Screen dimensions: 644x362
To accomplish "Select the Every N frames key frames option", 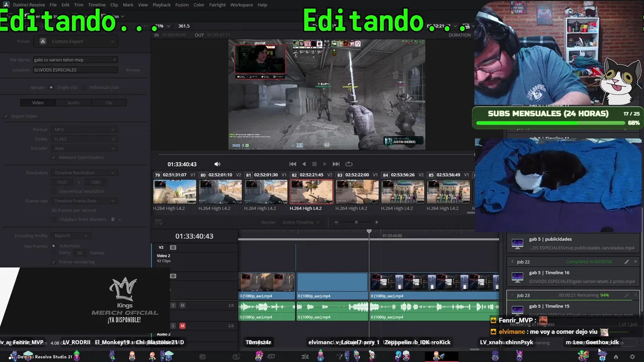I will 54,253.
